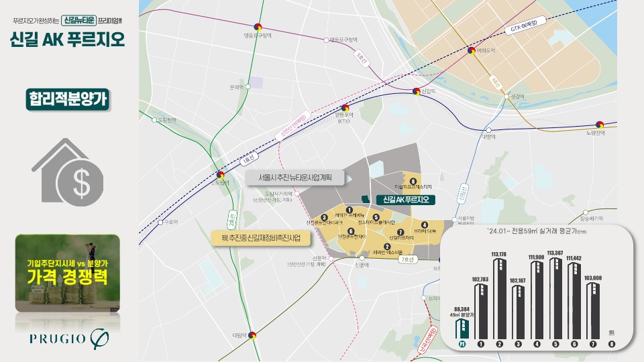Click the 102,783 value in the chart
Viewport: 644px width, 362px height.
[480, 280]
